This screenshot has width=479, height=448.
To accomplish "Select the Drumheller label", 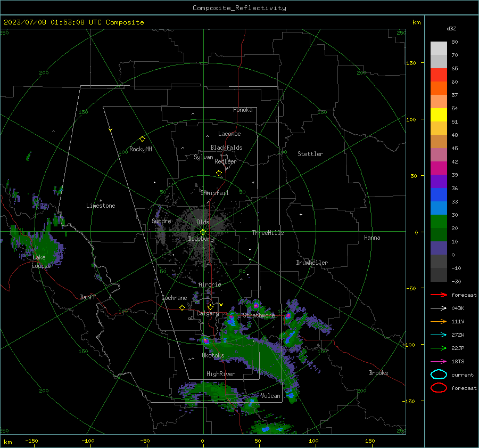I will click(312, 263).
